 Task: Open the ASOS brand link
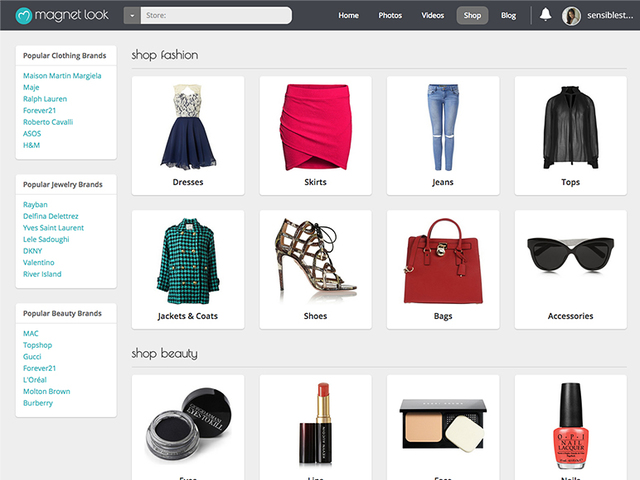pyautogui.click(x=32, y=133)
